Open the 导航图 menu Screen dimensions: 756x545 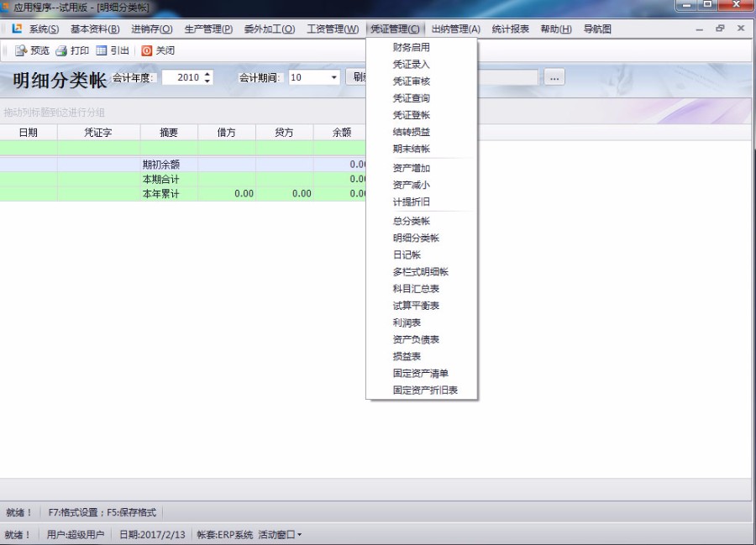pos(597,29)
